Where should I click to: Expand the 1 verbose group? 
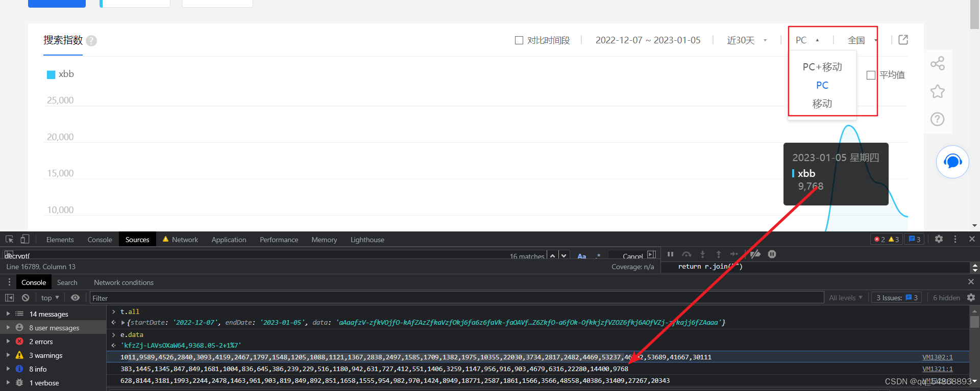(x=8, y=383)
